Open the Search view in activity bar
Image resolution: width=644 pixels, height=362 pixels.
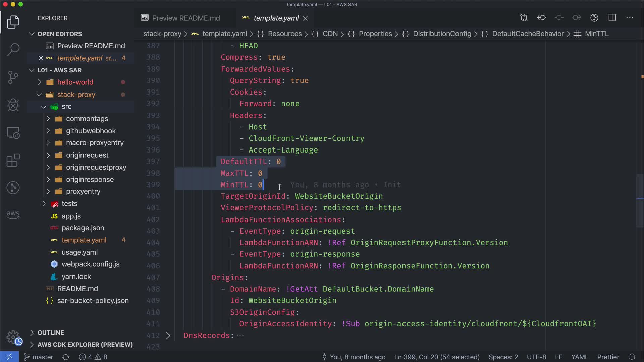pos(13,50)
